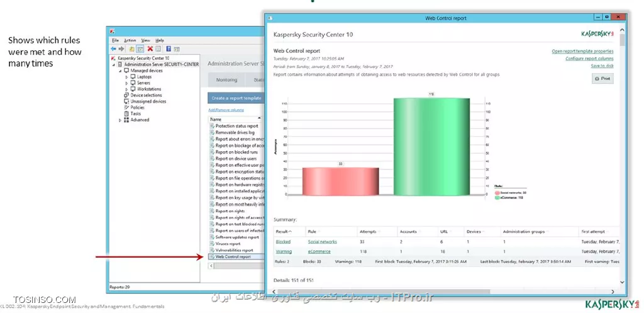Click the Managed devices monitor icon
The width and height of the screenshot is (644, 313).
[x=126, y=71]
